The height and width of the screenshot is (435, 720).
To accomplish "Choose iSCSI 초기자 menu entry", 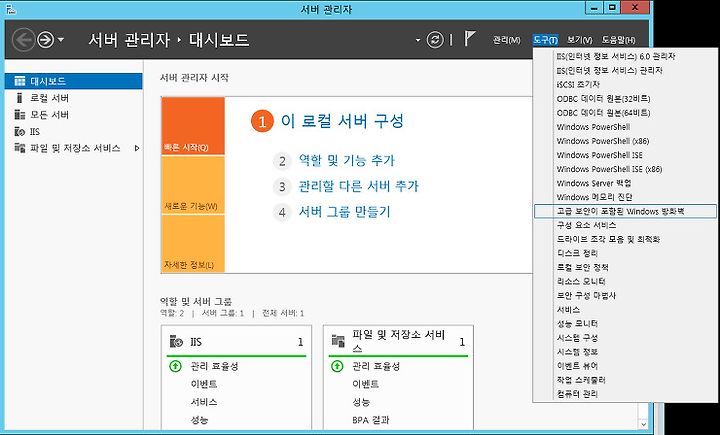I will pyautogui.click(x=625, y=85).
